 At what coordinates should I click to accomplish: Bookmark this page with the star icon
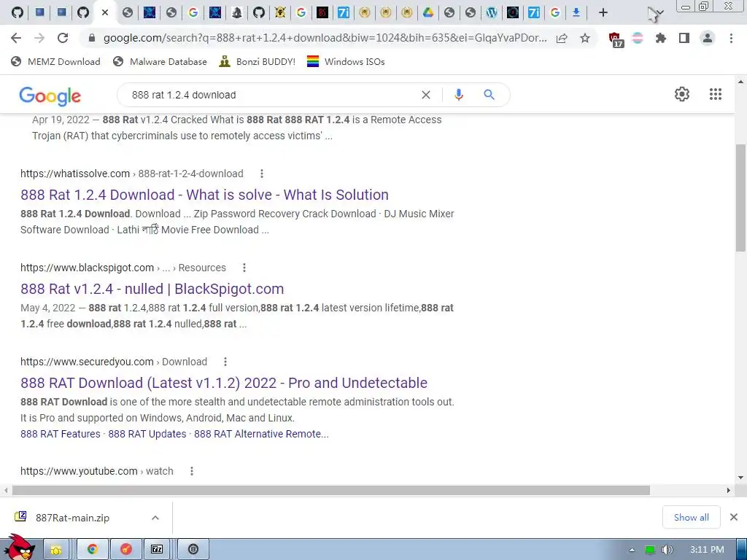coord(585,38)
